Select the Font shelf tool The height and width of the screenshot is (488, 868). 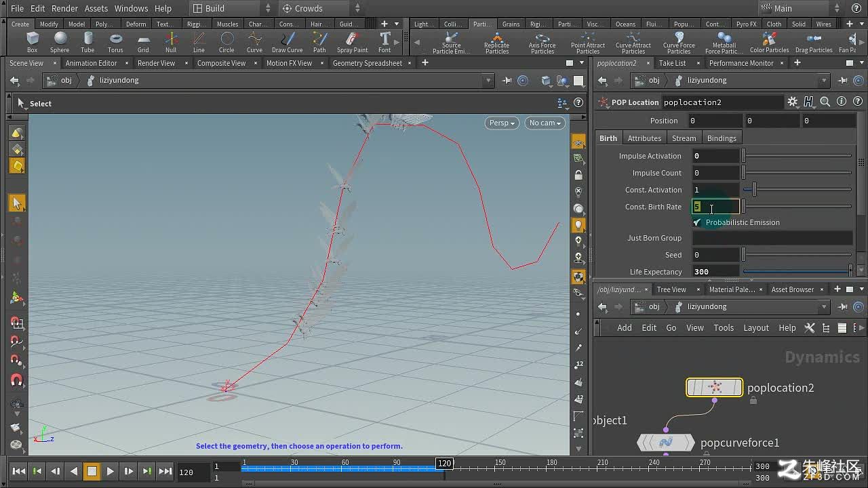point(384,42)
